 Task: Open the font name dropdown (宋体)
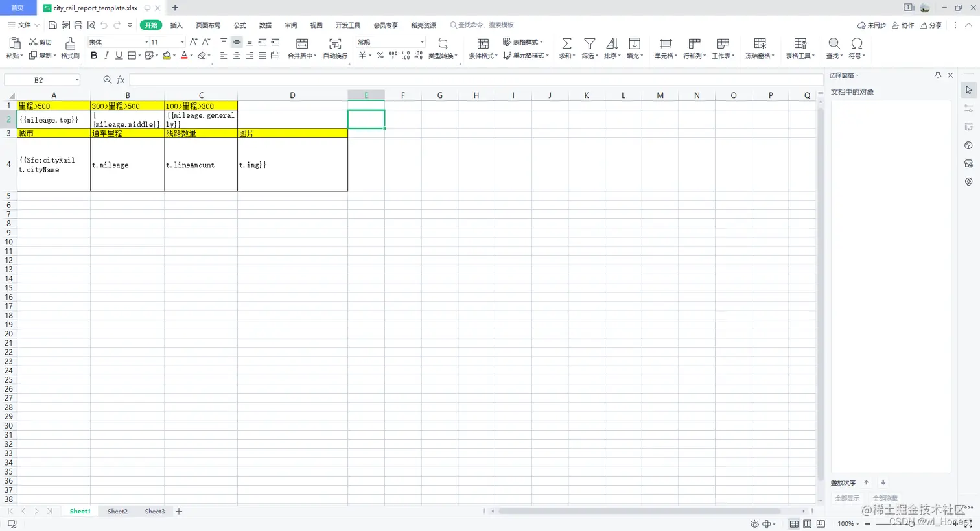pyautogui.click(x=146, y=42)
